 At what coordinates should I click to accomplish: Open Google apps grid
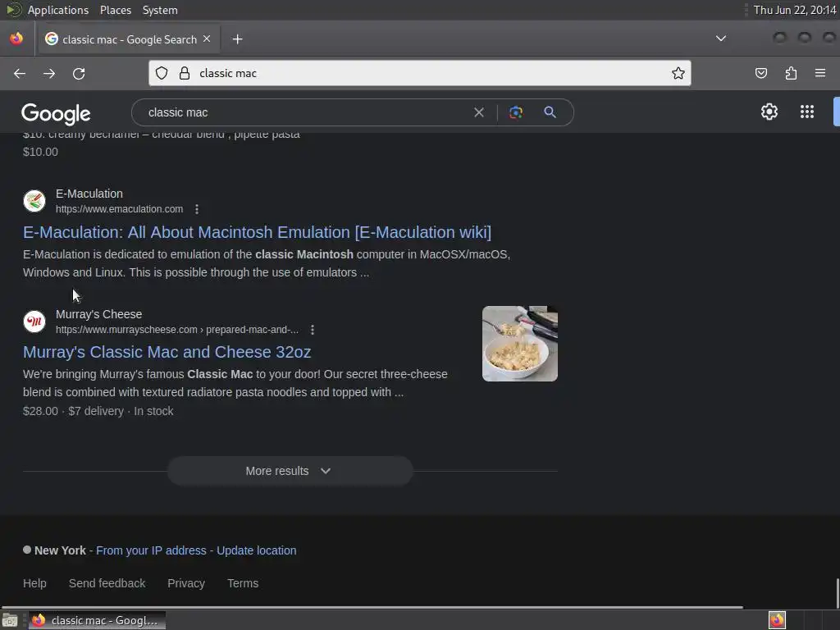point(807,112)
